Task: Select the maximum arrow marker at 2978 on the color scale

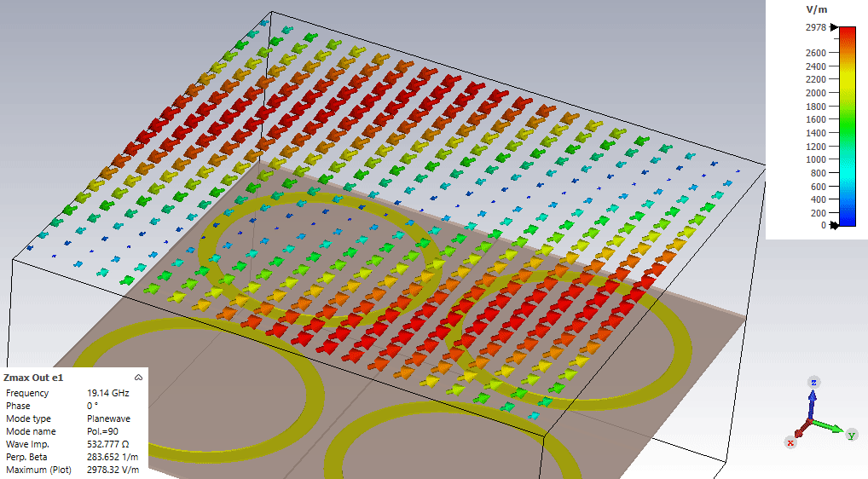Action: 834,27
